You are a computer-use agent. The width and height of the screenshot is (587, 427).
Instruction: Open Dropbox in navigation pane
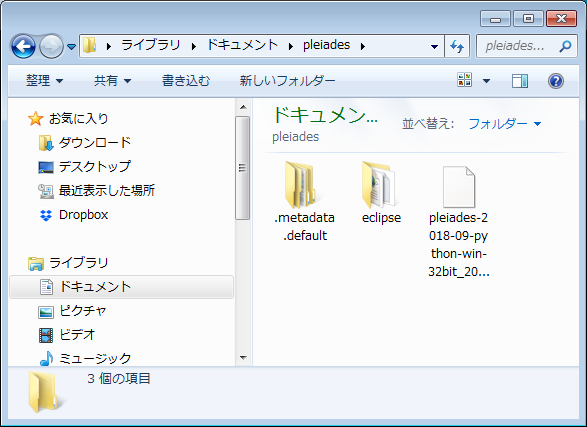[x=74, y=214]
